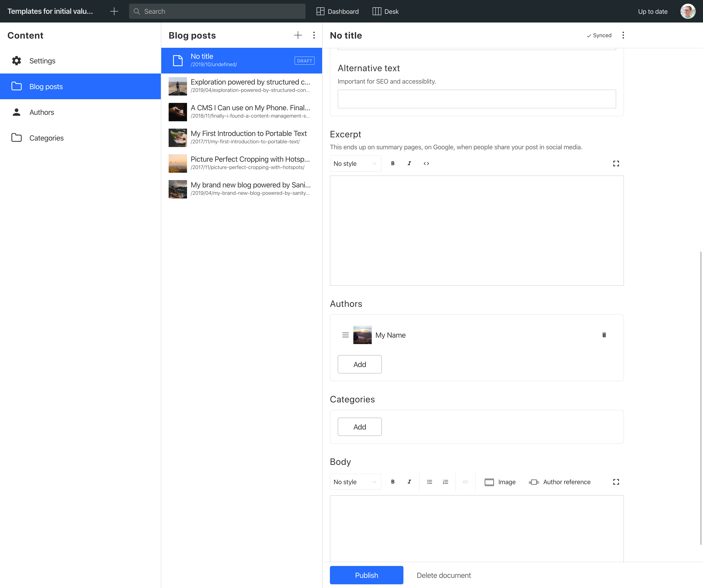Open Authors in Content list
Image resolution: width=703 pixels, height=588 pixels.
(x=80, y=112)
